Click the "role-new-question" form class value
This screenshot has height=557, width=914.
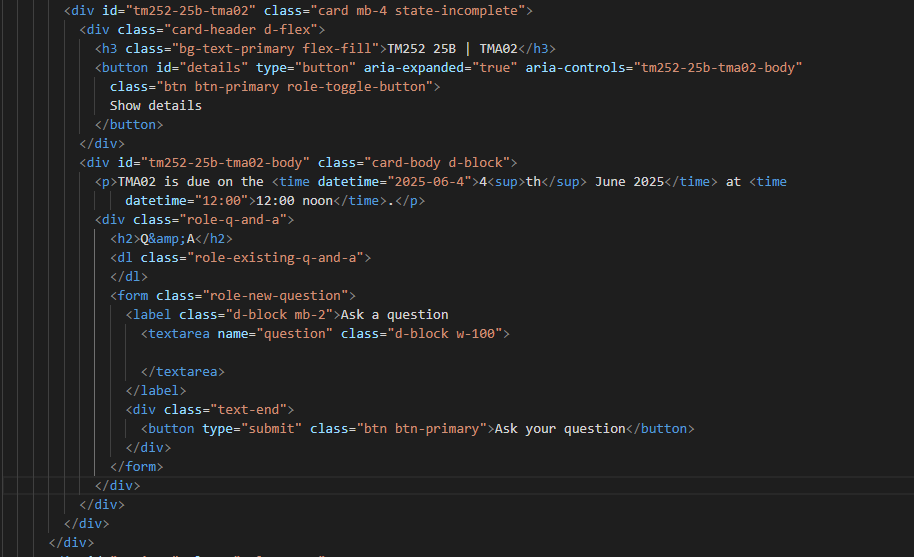[x=275, y=296]
